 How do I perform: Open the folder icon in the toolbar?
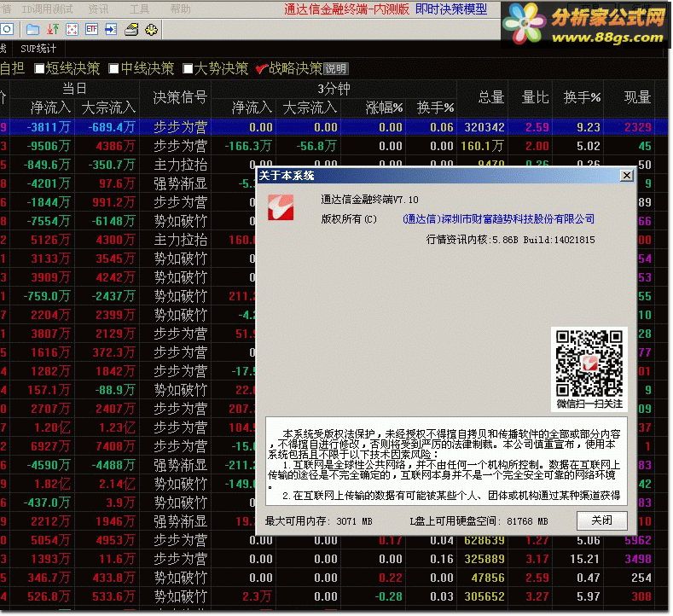tap(32, 30)
